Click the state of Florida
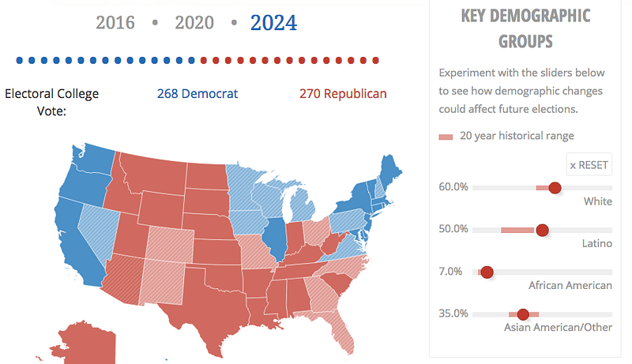This screenshot has width=632, height=364. 340,328
